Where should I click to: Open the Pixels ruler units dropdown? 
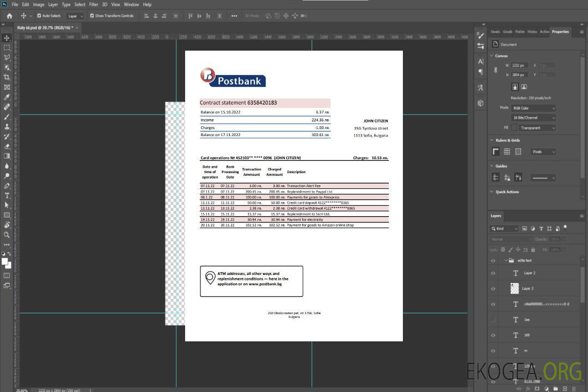543,151
